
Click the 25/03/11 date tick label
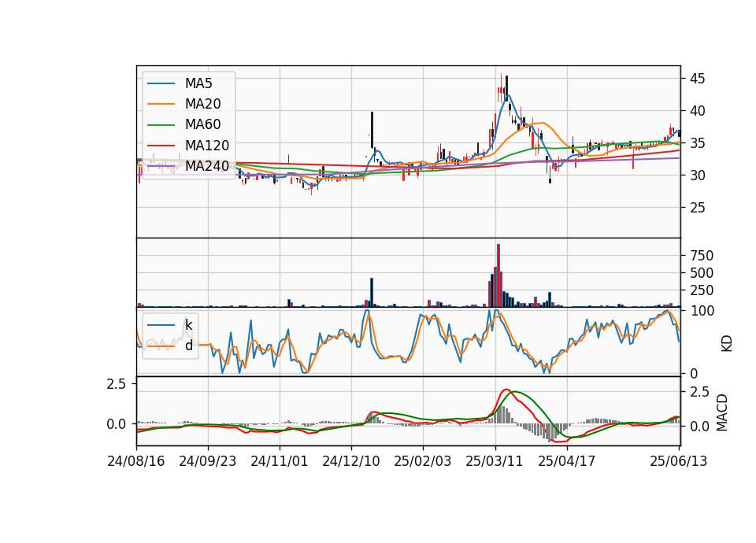(x=495, y=461)
